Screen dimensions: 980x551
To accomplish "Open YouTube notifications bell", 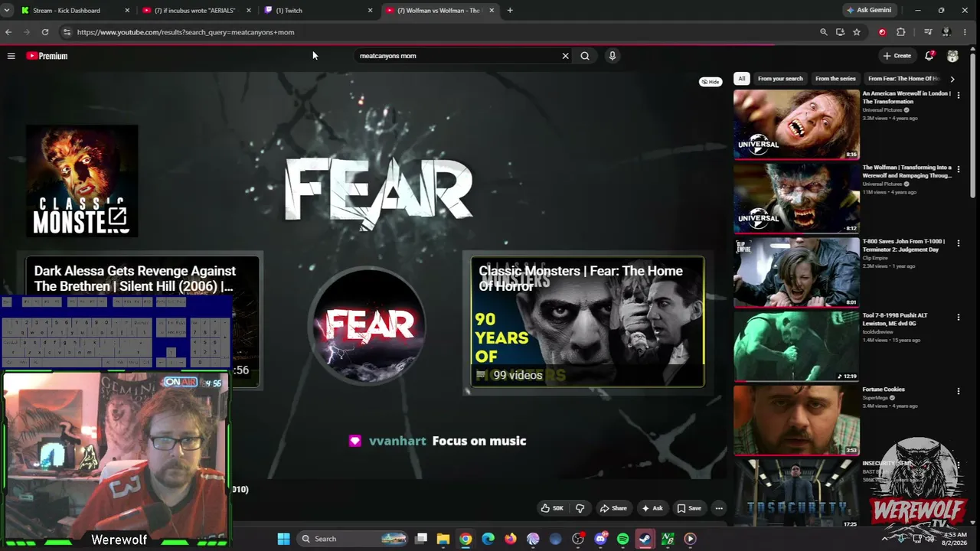I will [x=929, y=56].
